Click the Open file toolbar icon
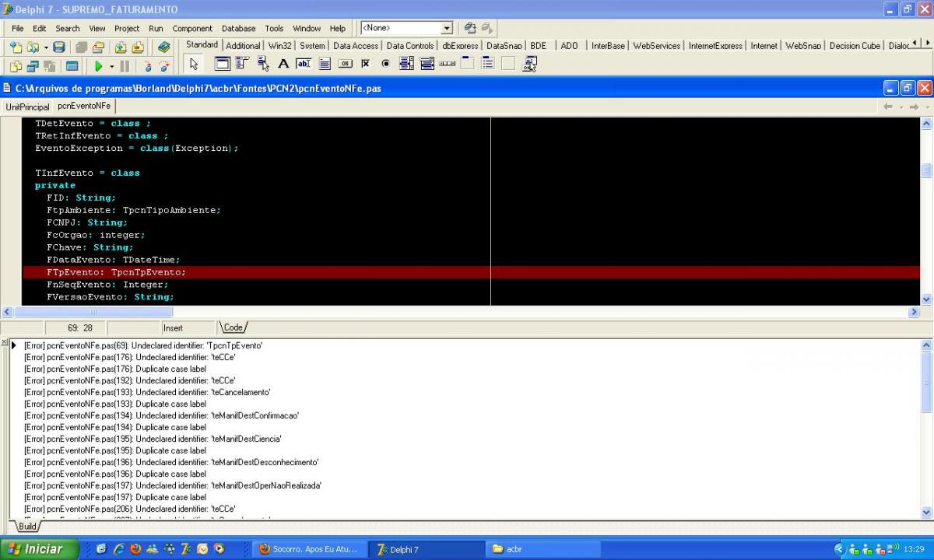Screen dimensions: 934x560 pyautogui.click(x=33, y=47)
